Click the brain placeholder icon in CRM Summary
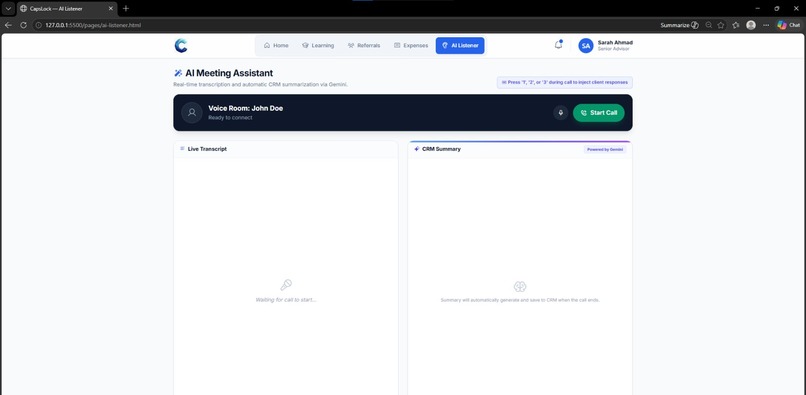This screenshot has width=806, height=395. [x=520, y=286]
